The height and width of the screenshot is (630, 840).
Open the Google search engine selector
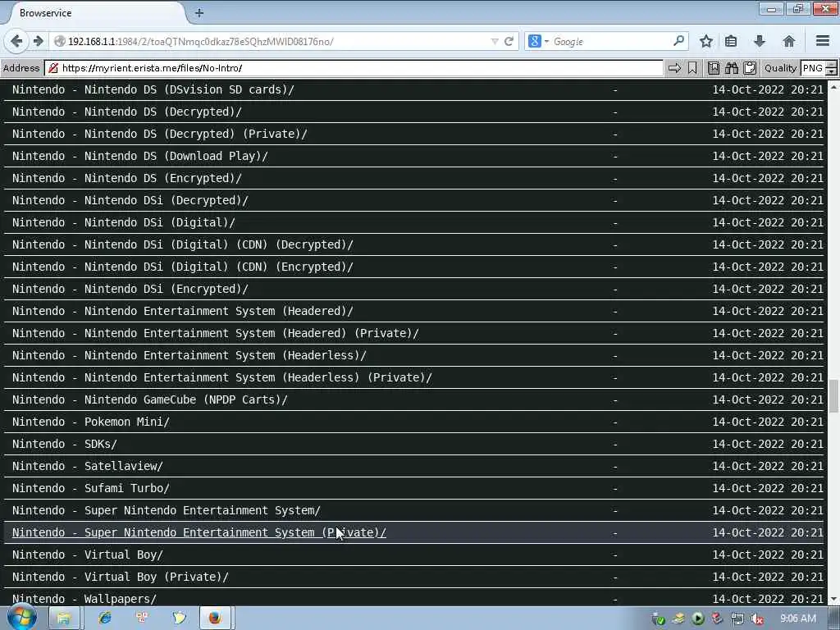(x=537, y=41)
